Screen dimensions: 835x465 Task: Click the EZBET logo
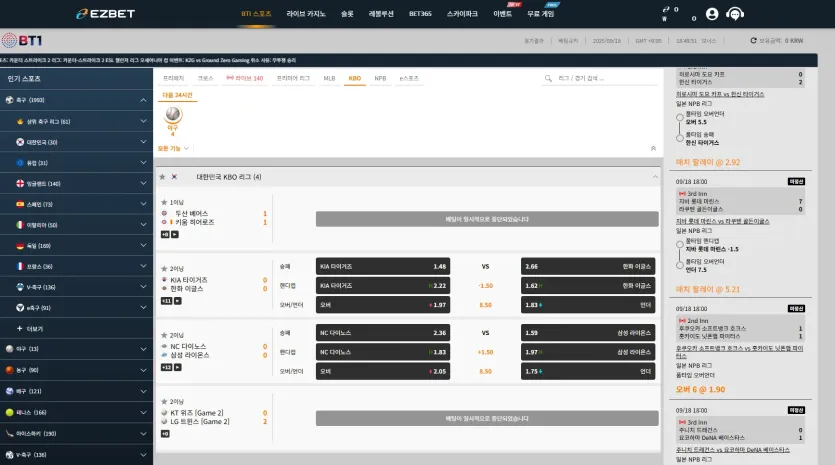105,14
